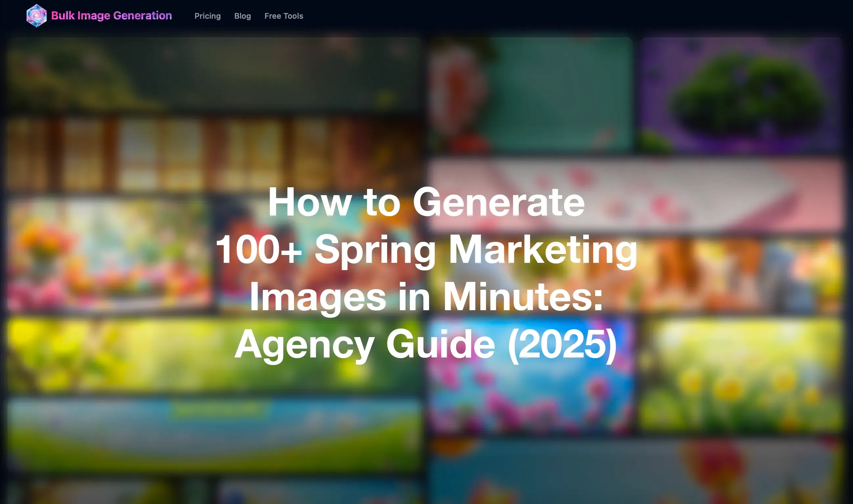Go to the Blog section
The image size is (853, 504).
242,16
